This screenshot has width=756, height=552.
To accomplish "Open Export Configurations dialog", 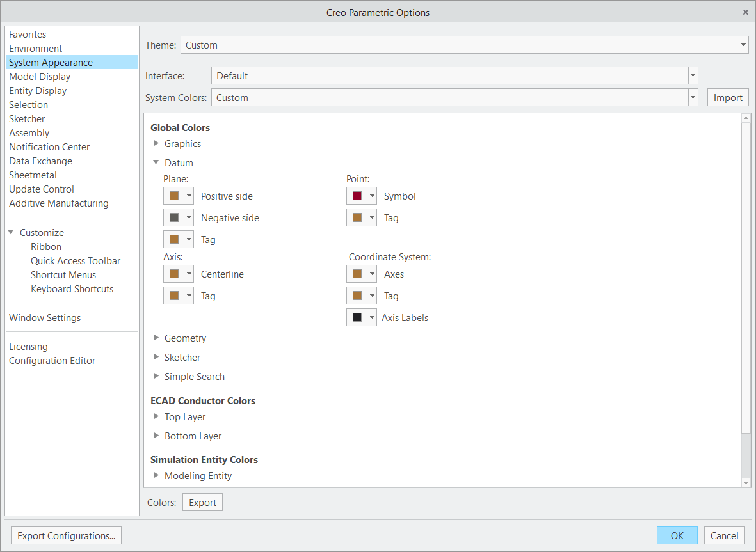I will 65,535.
